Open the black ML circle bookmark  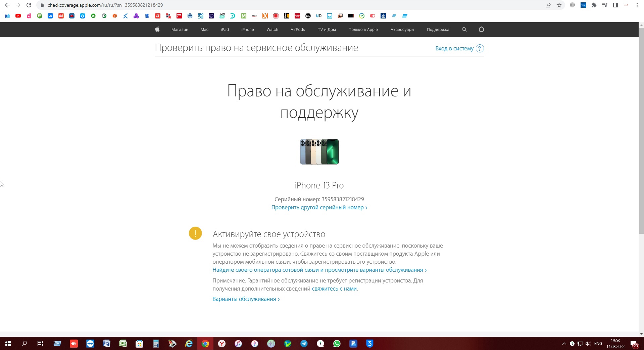308,16
